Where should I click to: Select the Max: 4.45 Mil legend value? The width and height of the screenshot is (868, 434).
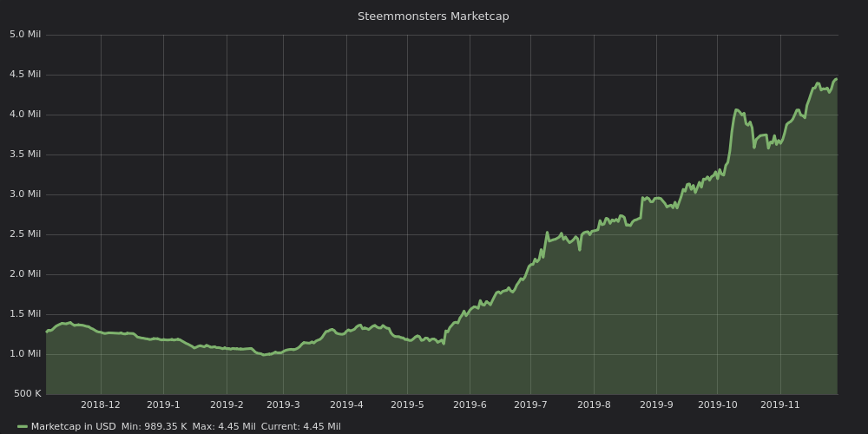[x=224, y=426]
